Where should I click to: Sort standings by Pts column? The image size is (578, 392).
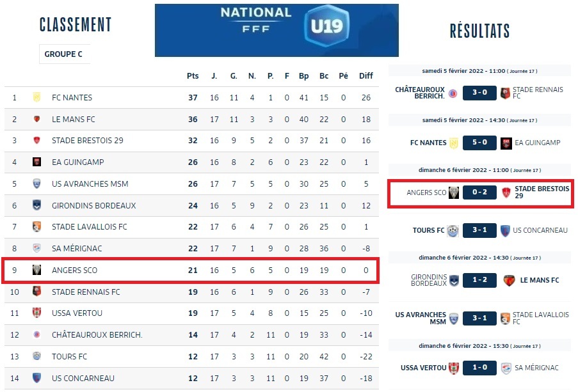(193, 76)
